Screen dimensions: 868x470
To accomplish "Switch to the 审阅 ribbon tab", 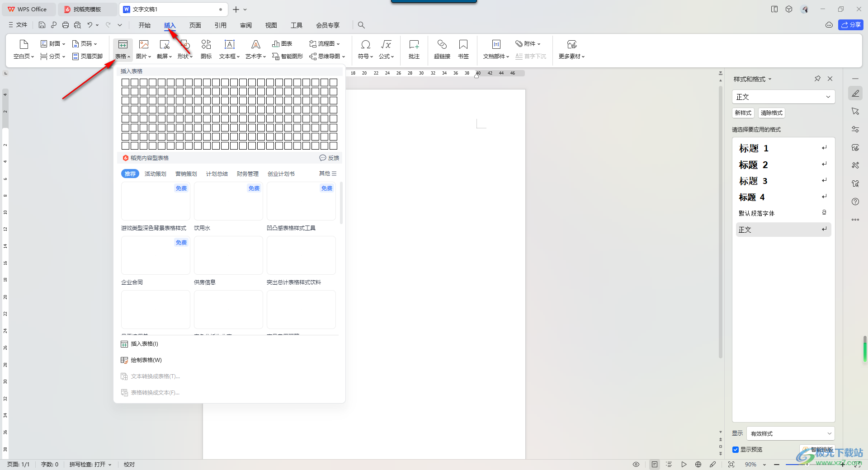I will pos(246,25).
